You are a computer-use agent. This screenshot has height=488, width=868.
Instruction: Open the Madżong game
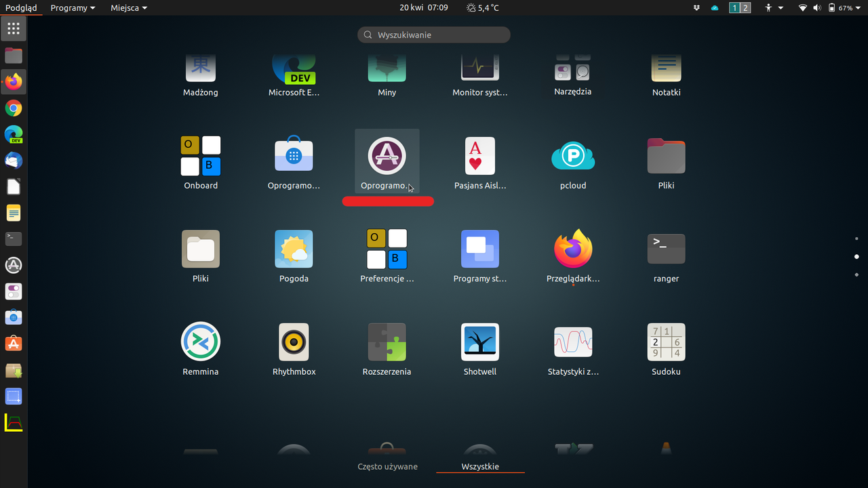click(201, 75)
